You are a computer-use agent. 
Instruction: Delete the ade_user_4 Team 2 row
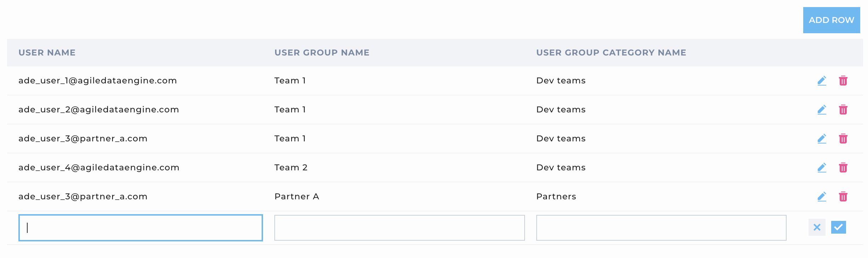click(x=843, y=168)
